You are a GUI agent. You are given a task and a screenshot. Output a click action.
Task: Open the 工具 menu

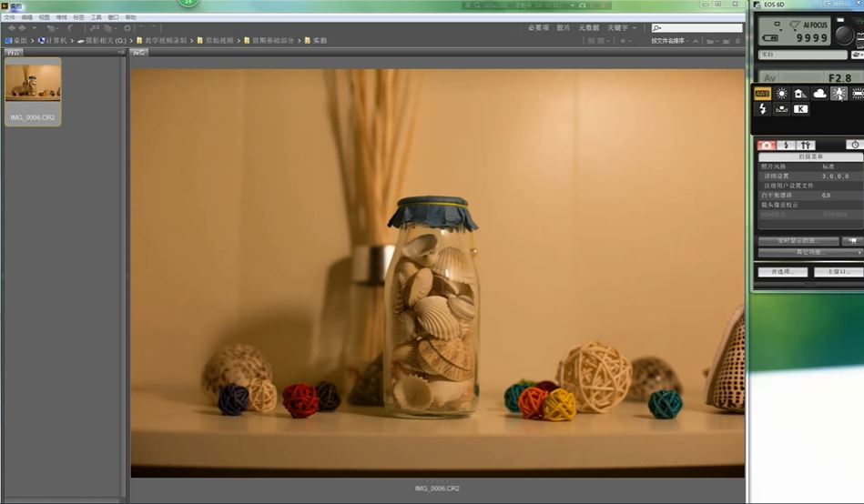pos(96,17)
